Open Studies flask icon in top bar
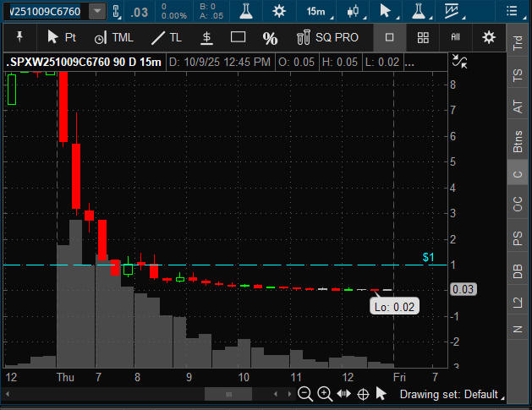The height and width of the screenshot is (410, 532). tap(245, 11)
